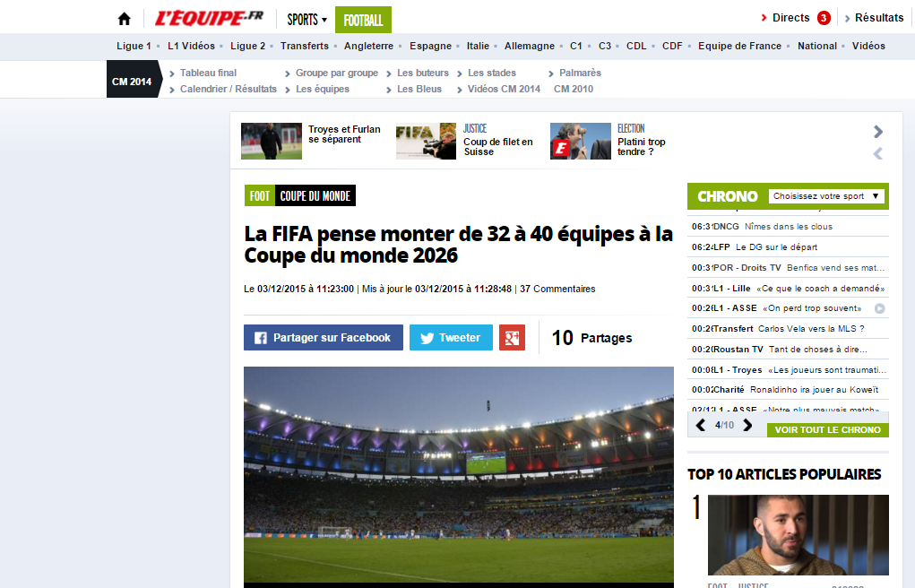Open the Transferts menu item
915x588 pixels.
point(305,46)
